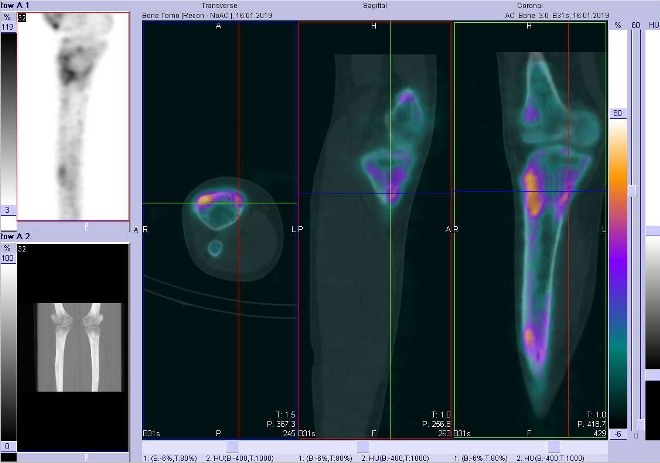Click the AC Bone 3.0 B31s series label
This screenshot has height=463, width=660.
click(557, 15)
